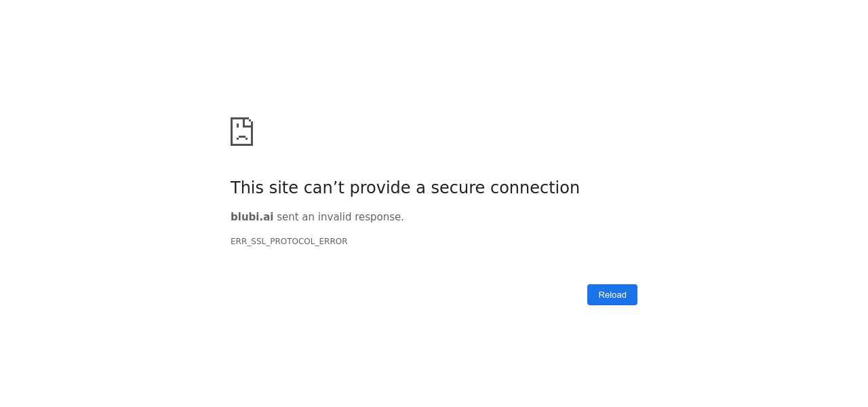The height and width of the screenshot is (407, 868).
Task: Click the bold blubi.ai domain name
Action: 252,217
